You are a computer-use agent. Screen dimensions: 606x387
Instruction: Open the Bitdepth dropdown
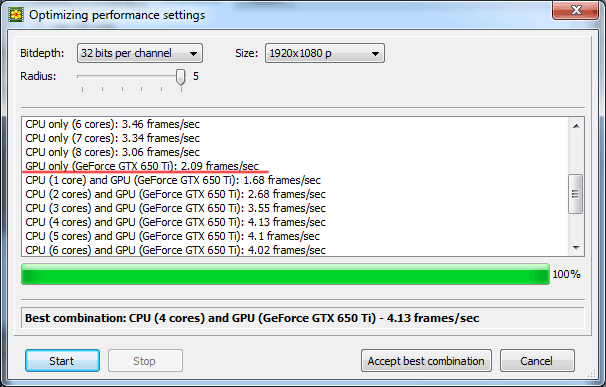pos(140,53)
